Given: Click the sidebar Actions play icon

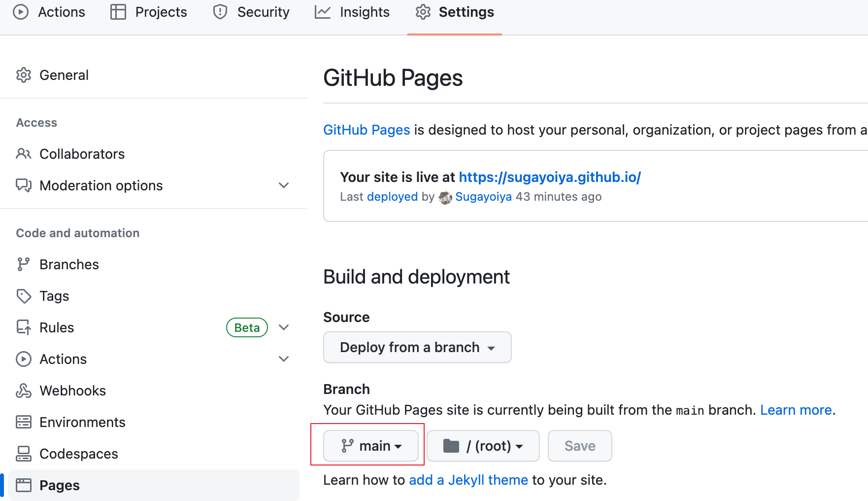Looking at the screenshot, I should tap(24, 359).
